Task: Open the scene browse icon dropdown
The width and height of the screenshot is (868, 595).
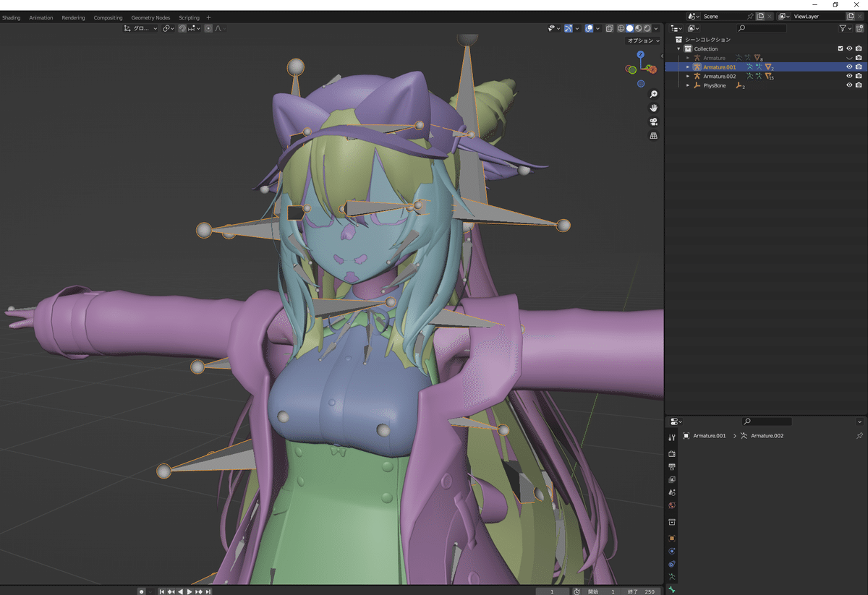Action: click(693, 16)
